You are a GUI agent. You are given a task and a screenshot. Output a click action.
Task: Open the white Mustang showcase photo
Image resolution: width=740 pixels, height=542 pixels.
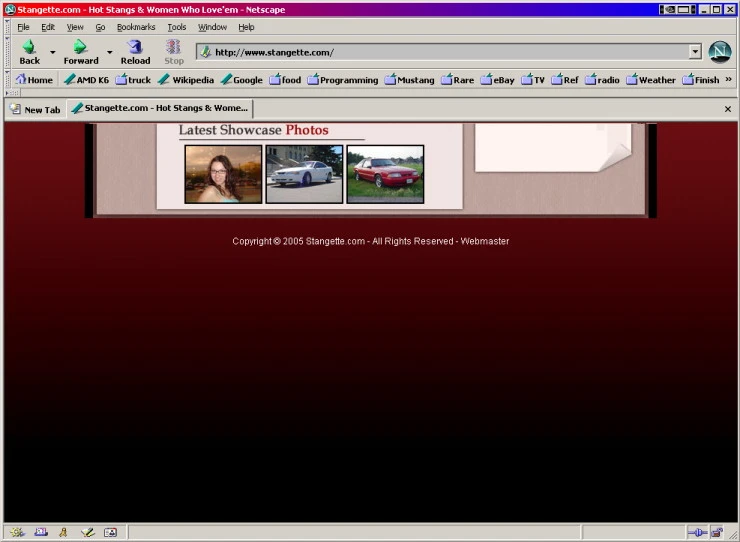pyautogui.click(x=304, y=174)
